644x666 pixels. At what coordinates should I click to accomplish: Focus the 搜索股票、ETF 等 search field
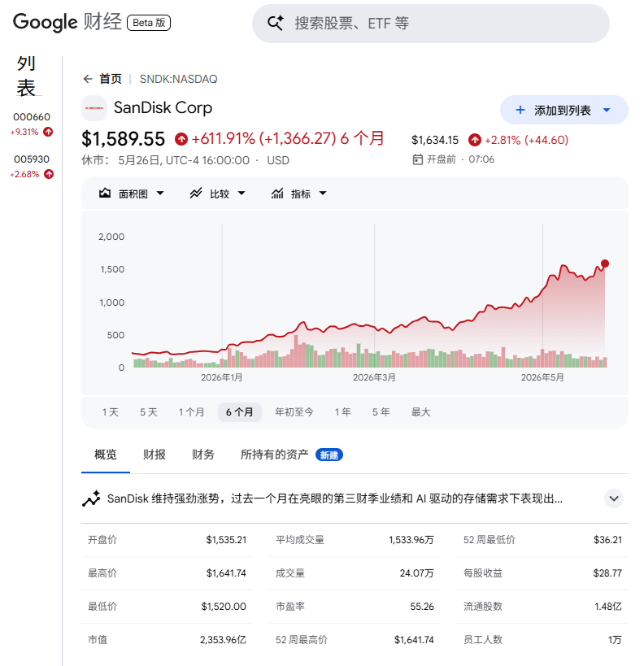pos(431,24)
